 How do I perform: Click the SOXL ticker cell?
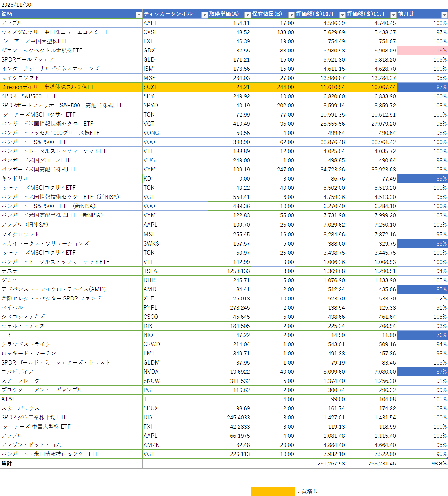point(175,87)
